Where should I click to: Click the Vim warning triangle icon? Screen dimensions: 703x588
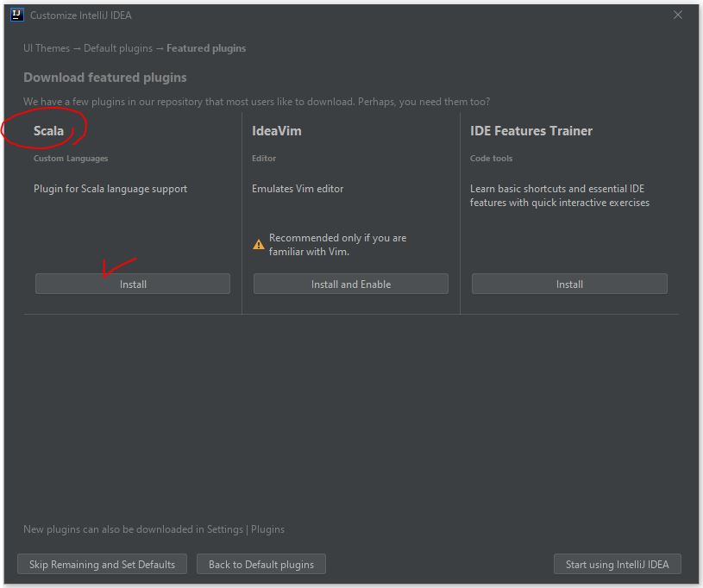tap(259, 245)
